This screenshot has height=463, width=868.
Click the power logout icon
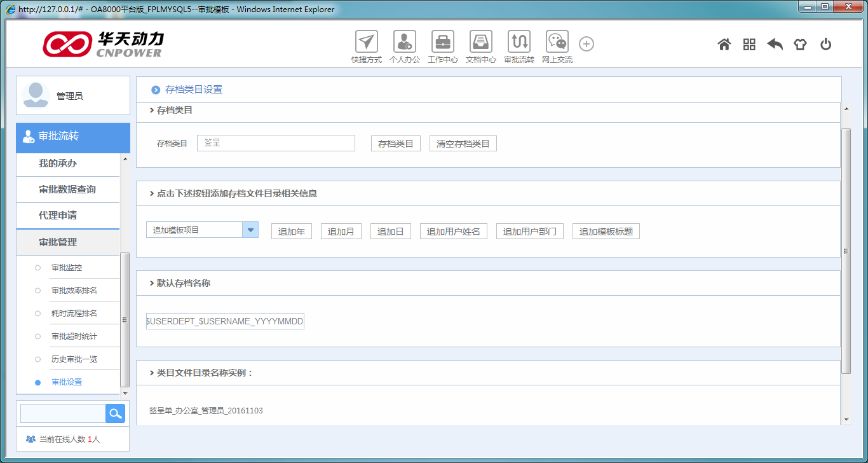[x=825, y=45]
